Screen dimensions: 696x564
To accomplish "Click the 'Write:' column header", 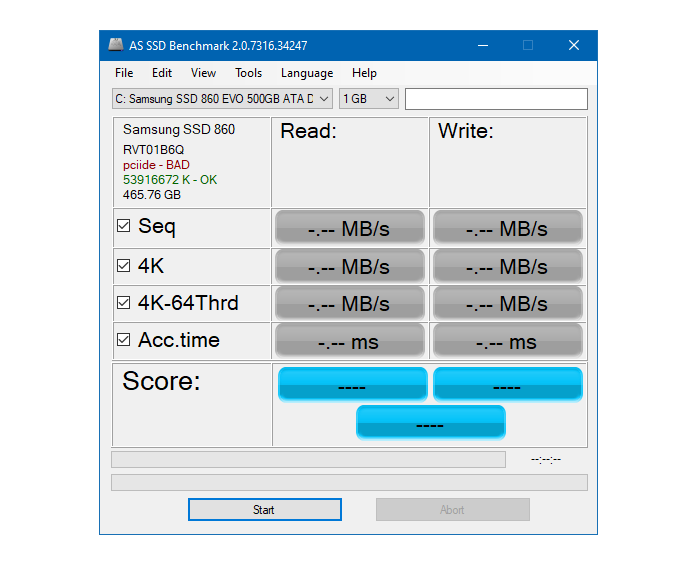I will (x=466, y=131).
